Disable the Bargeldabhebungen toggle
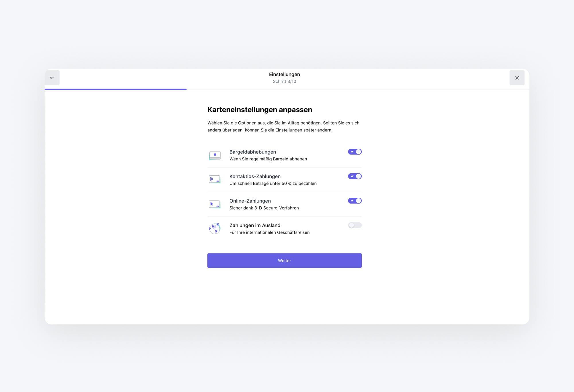The image size is (574, 392). 355,152
